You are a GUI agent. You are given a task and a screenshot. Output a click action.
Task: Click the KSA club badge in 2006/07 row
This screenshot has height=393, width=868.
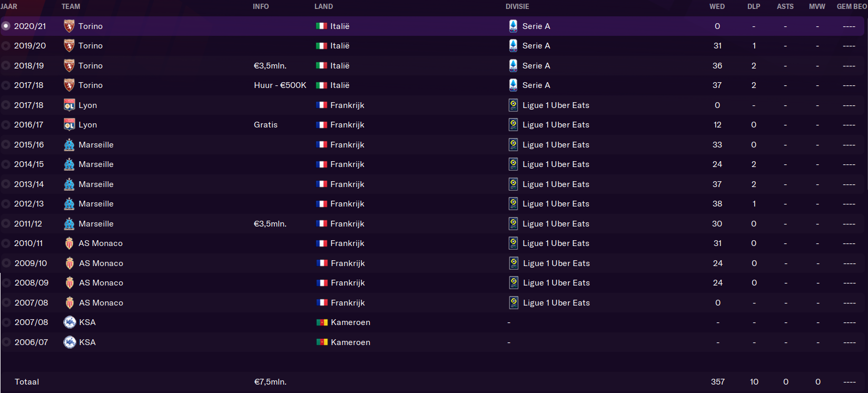70,342
